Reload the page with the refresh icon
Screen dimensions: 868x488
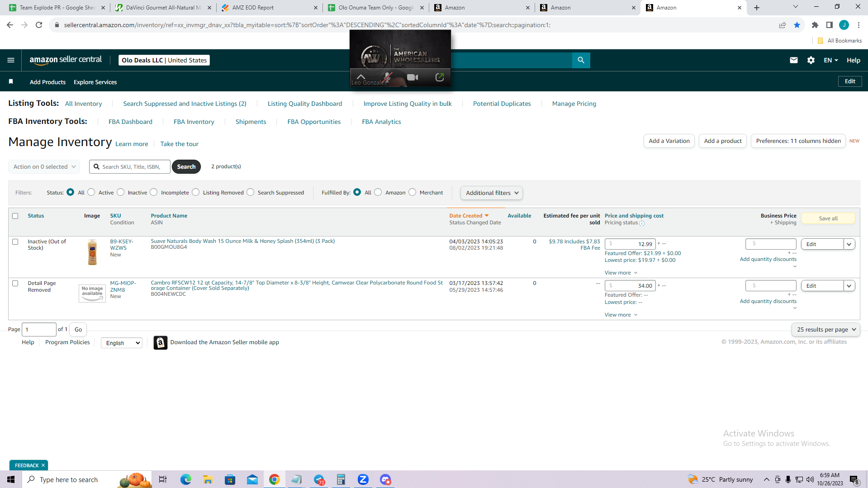(39, 25)
